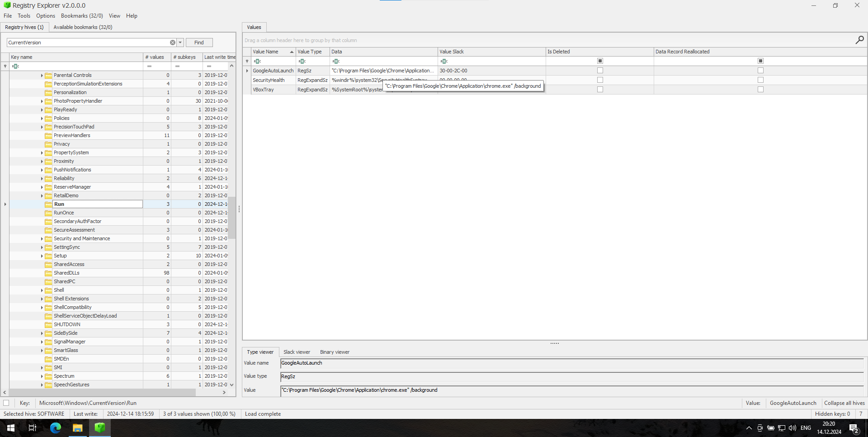This screenshot has width=868, height=437.
Task: Open the notification center icon
Action: [854, 428]
